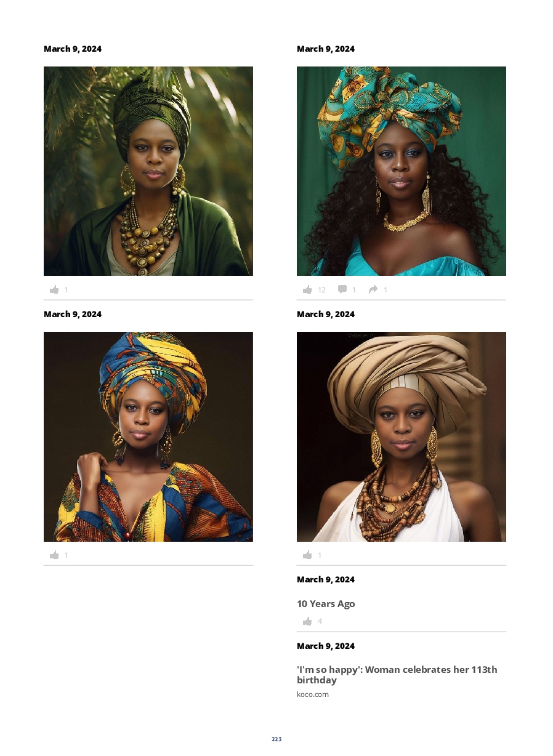The width and height of the screenshot is (553, 756).
Task: Click like icon under green headwrap photo
Action: pos(54,289)
